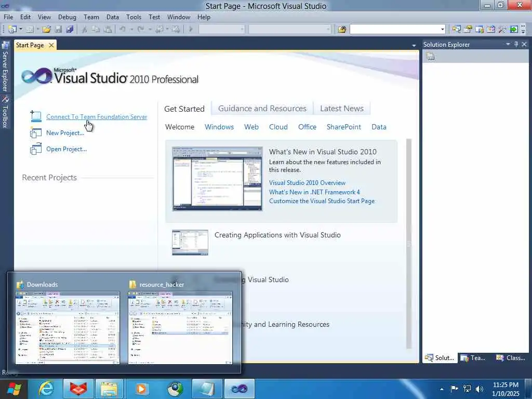Click the Start Page content vertical scrollbar
This screenshot has width=532, height=399.
coord(409,244)
